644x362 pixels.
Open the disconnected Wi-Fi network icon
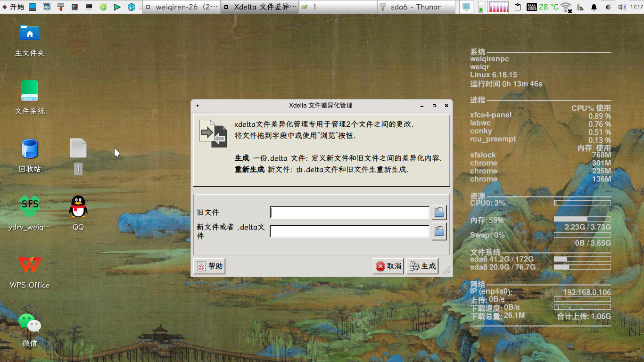tap(566, 7)
